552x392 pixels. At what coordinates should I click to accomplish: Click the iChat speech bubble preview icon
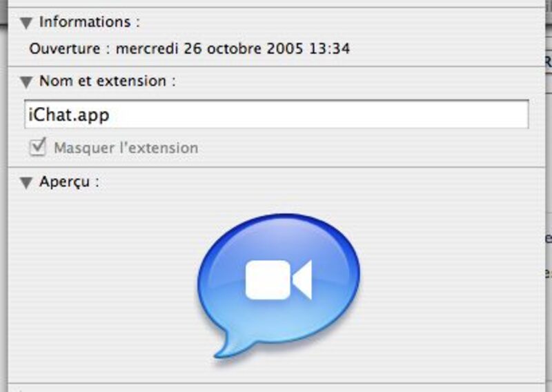(x=279, y=286)
